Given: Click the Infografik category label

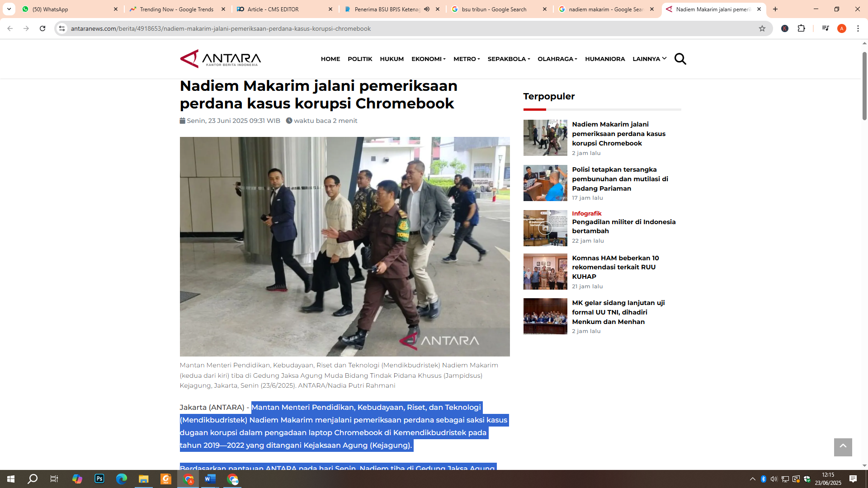Looking at the screenshot, I should 586,213.
